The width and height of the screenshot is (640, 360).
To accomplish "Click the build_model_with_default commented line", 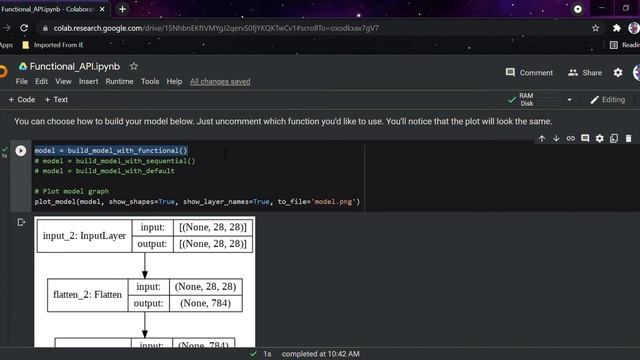I will point(104,171).
